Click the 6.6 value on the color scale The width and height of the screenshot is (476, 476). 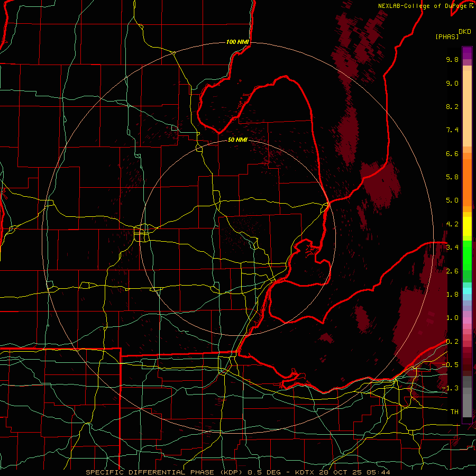[x=452, y=153]
